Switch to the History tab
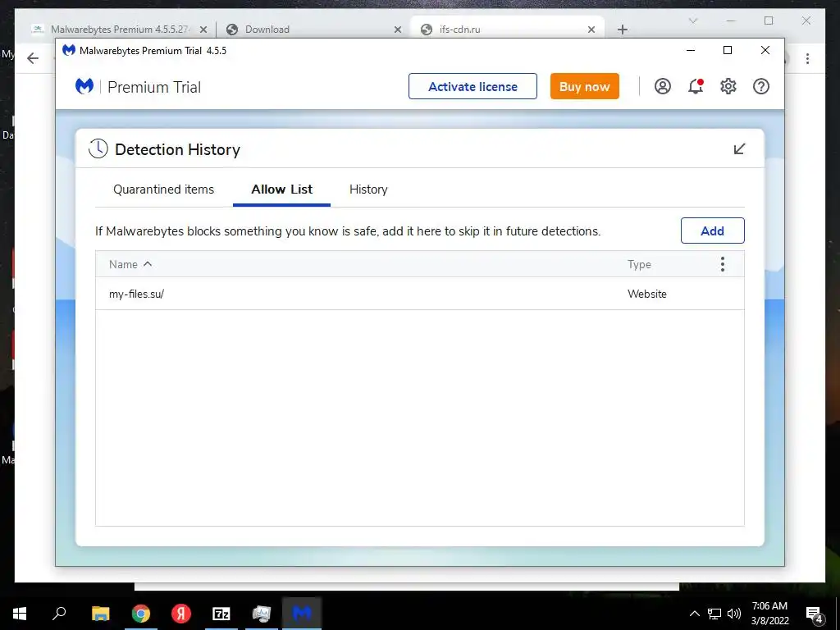 click(x=368, y=189)
